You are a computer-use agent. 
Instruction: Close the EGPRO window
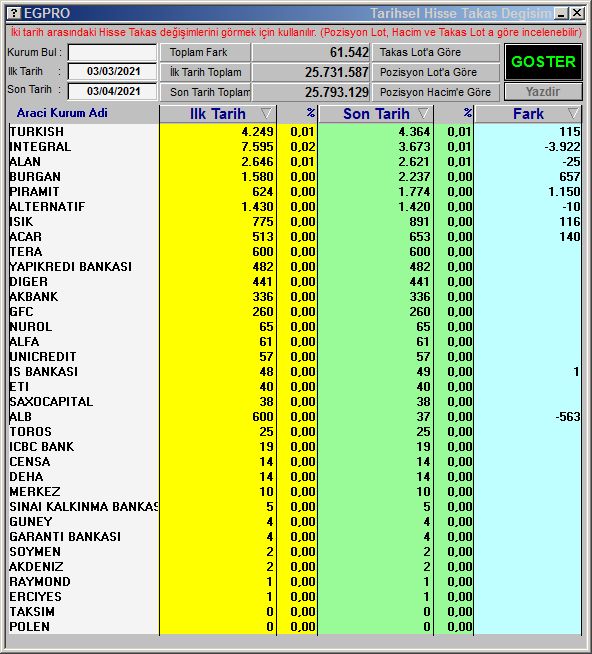tap(577, 13)
